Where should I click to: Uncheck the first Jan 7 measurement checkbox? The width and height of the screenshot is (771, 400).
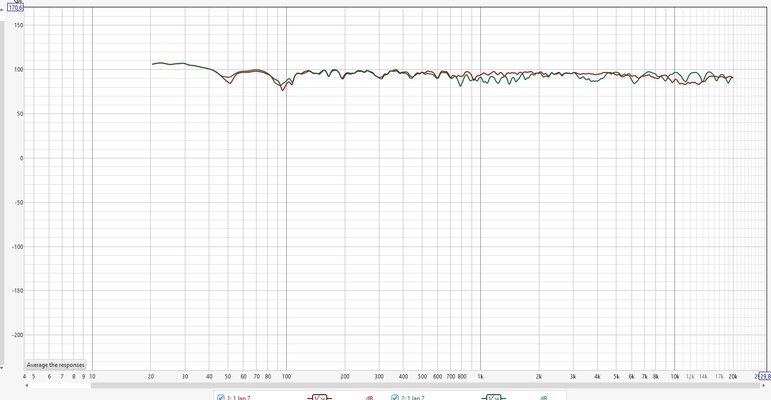click(221, 397)
